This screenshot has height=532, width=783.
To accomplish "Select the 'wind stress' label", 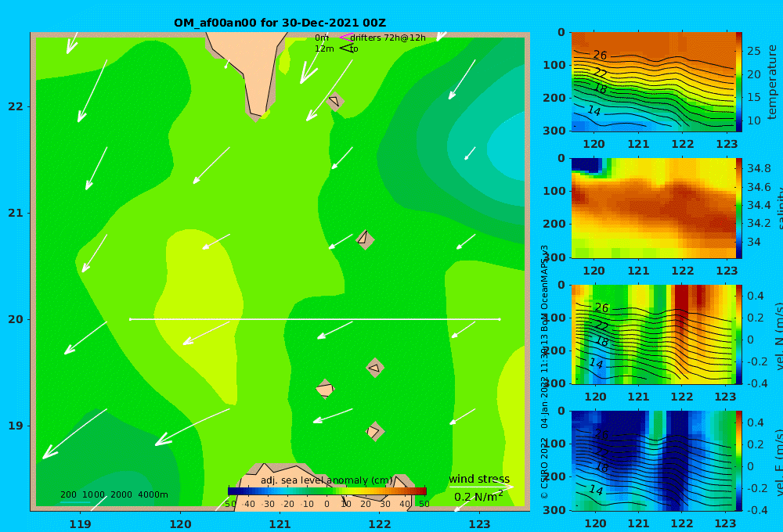I will (479, 479).
